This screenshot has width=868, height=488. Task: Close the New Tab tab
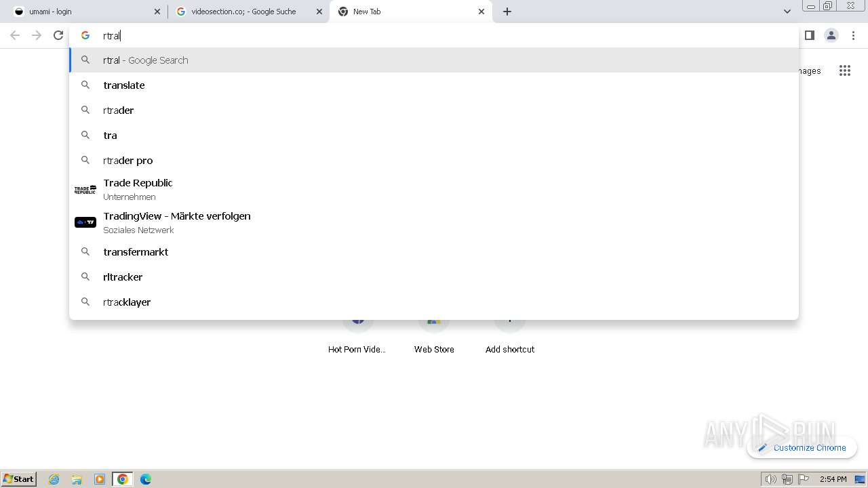tap(481, 12)
